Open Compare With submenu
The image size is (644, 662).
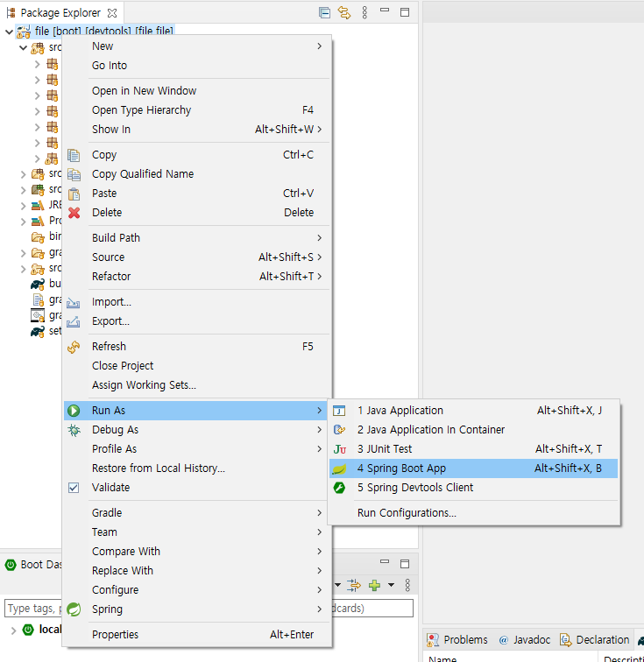click(x=197, y=552)
